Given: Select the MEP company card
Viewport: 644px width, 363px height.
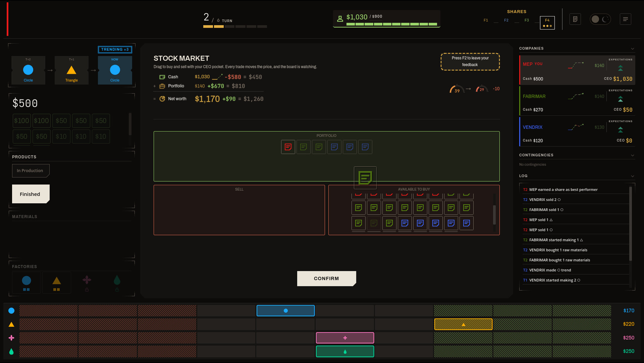Looking at the screenshot, I should (x=577, y=70).
